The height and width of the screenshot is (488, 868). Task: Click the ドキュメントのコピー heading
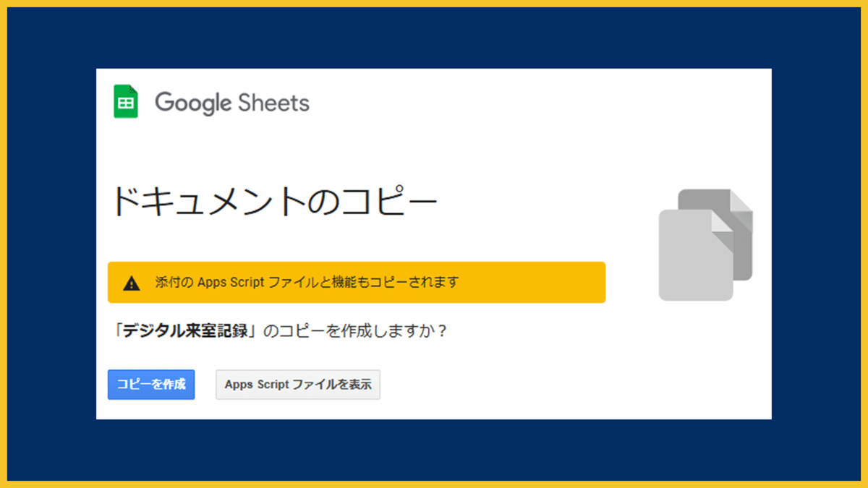click(x=275, y=202)
